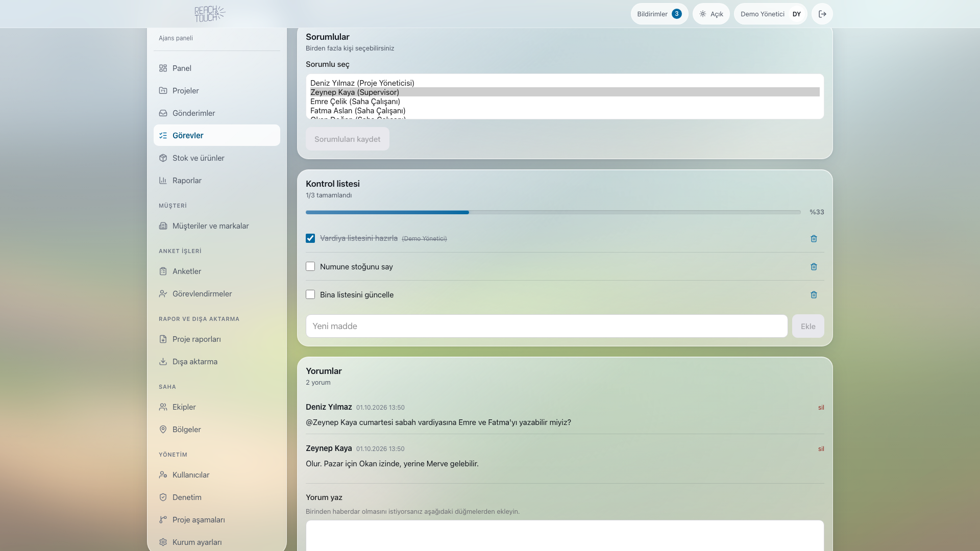This screenshot has height=551, width=980.
Task: Open Proje raporları page
Action: pos(217,339)
